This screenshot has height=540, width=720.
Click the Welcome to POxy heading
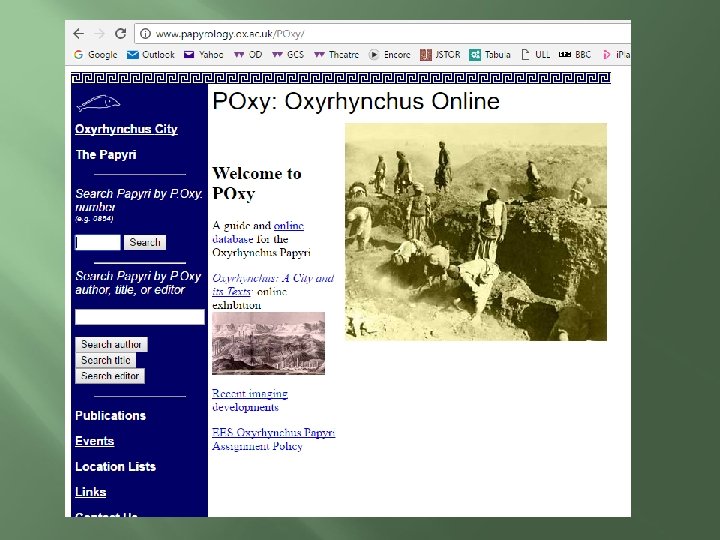257,183
